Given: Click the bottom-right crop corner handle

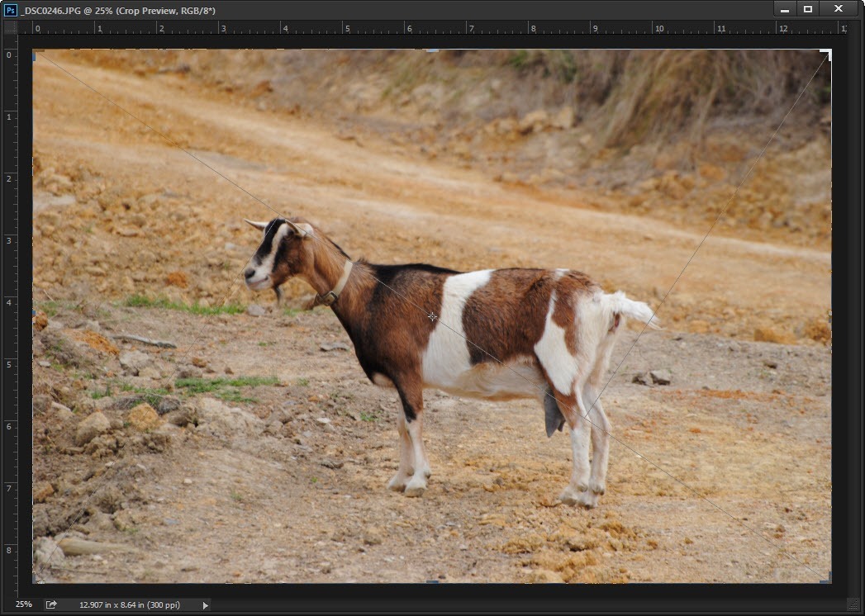Looking at the screenshot, I should (827, 580).
